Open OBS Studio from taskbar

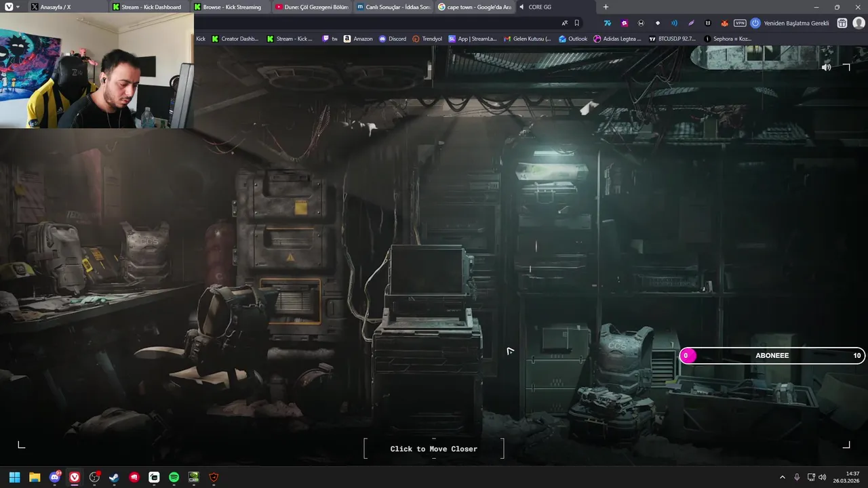[x=94, y=477]
